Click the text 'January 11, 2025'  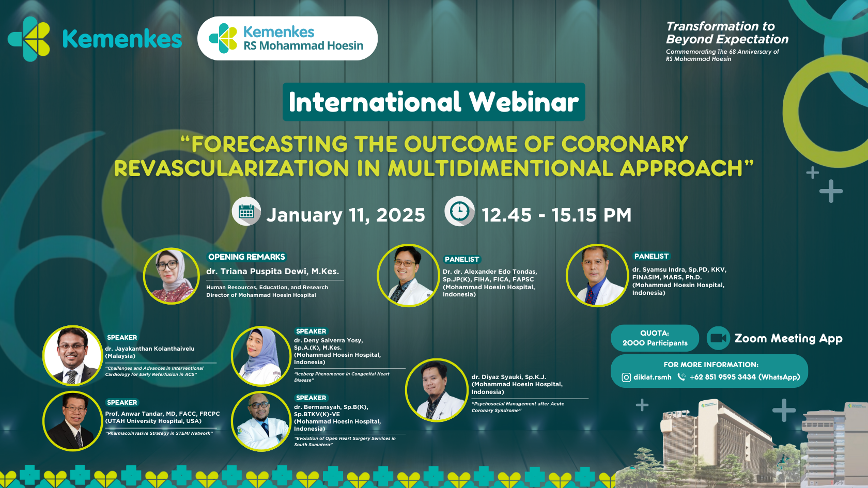click(x=346, y=215)
